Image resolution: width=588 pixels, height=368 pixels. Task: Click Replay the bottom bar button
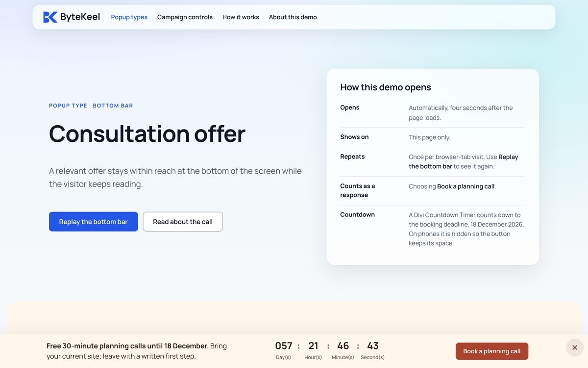94,222
